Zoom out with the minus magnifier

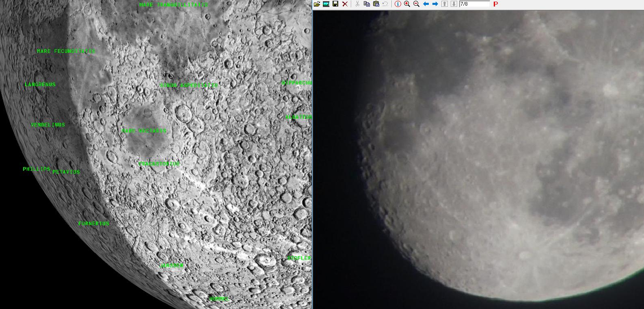coord(416,4)
